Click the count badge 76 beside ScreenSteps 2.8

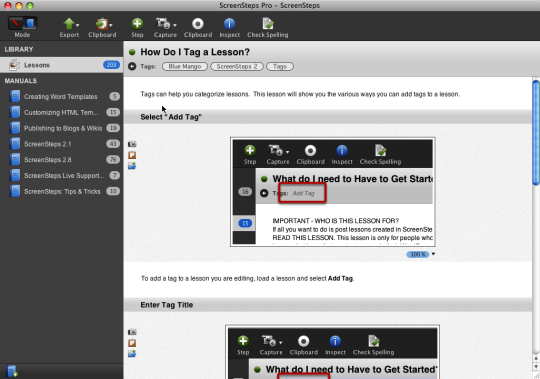coord(113,159)
